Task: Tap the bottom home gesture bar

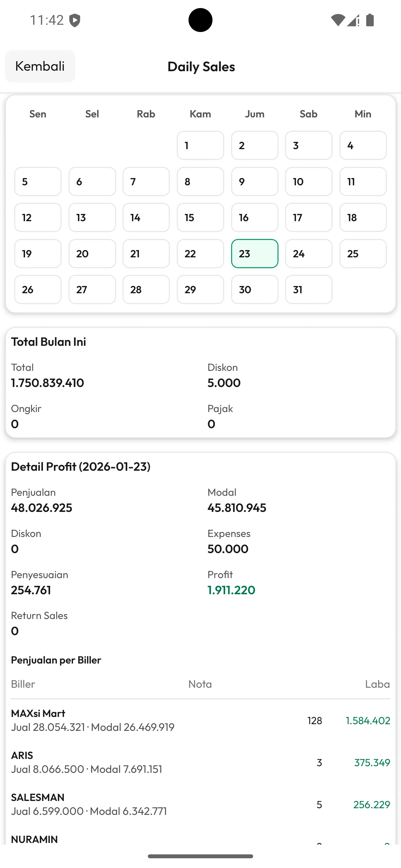Action: click(x=200, y=856)
